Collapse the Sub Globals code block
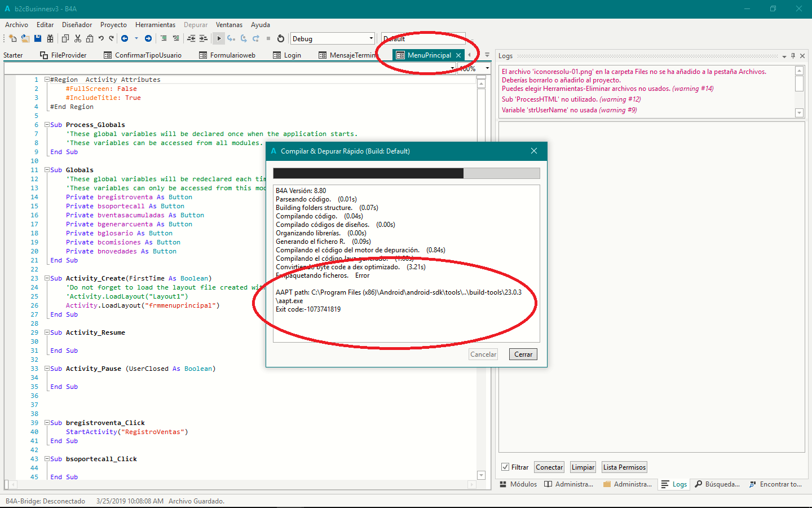The height and width of the screenshot is (508, 812). click(x=47, y=170)
